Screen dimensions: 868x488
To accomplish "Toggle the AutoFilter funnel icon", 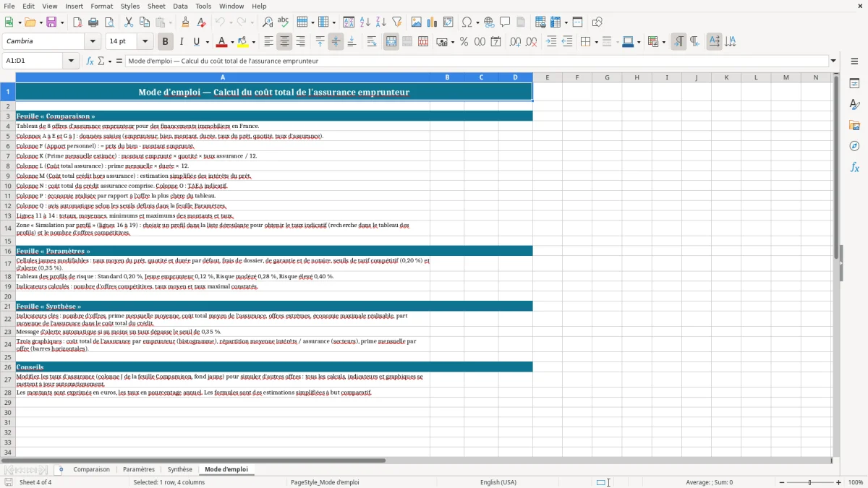I will coord(396,22).
